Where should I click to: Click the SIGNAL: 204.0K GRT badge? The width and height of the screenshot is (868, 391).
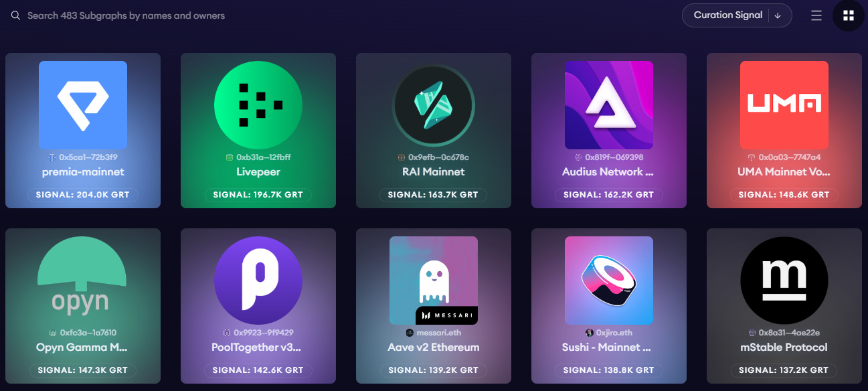point(83,195)
